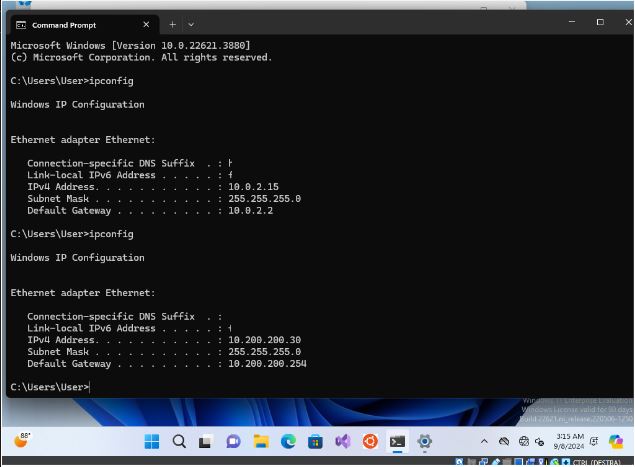Open Microsoft Edge from the taskbar
Image resolution: width=635 pixels, height=467 pixels.
click(288, 441)
